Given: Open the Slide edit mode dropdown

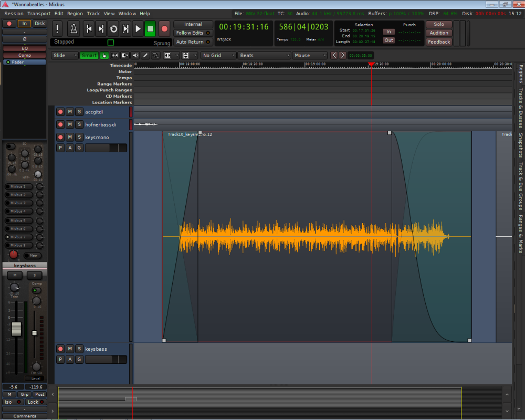Looking at the screenshot, I should (65, 55).
